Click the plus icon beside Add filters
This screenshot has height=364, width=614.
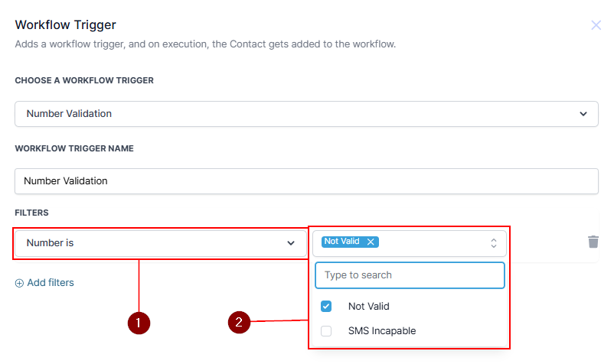pos(19,283)
